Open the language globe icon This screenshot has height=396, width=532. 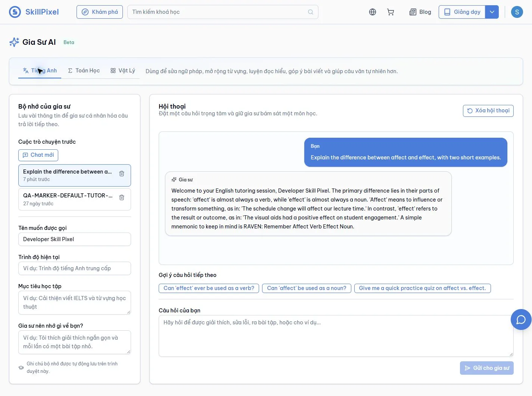[x=372, y=12]
